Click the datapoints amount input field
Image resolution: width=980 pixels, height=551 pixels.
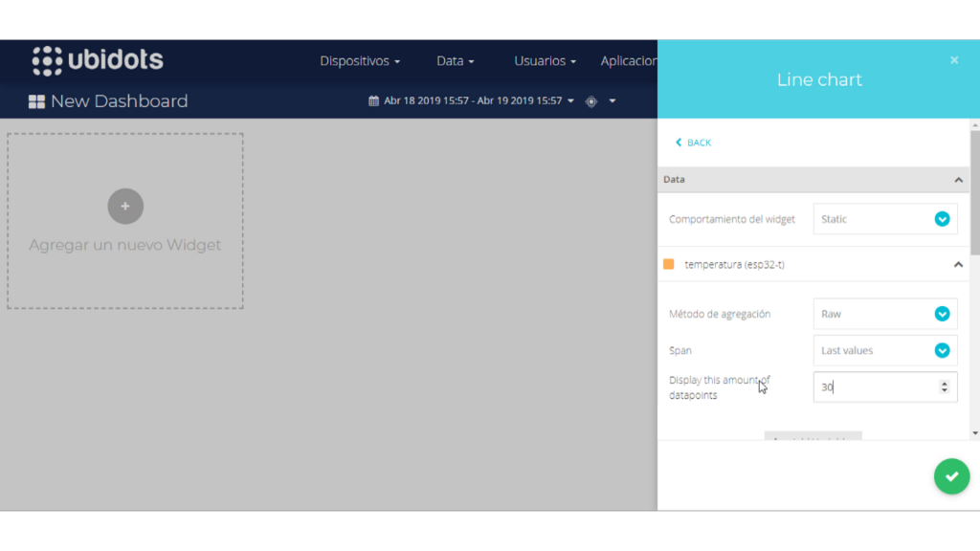tap(871, 387)
